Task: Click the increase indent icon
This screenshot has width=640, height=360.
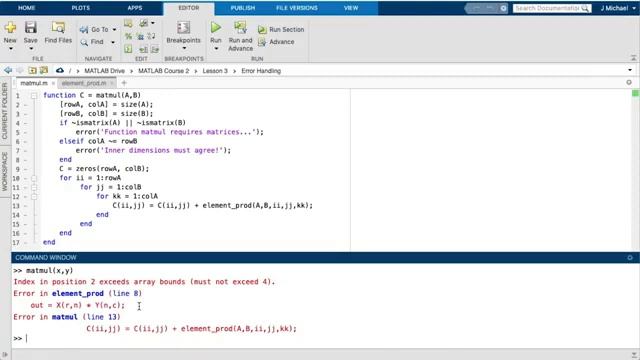Action: point(143,49)
